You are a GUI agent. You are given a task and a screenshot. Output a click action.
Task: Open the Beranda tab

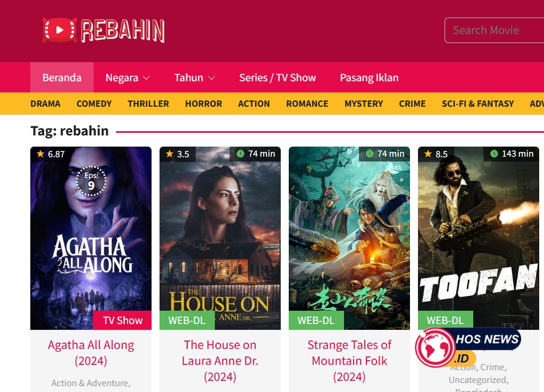[62, 78]
